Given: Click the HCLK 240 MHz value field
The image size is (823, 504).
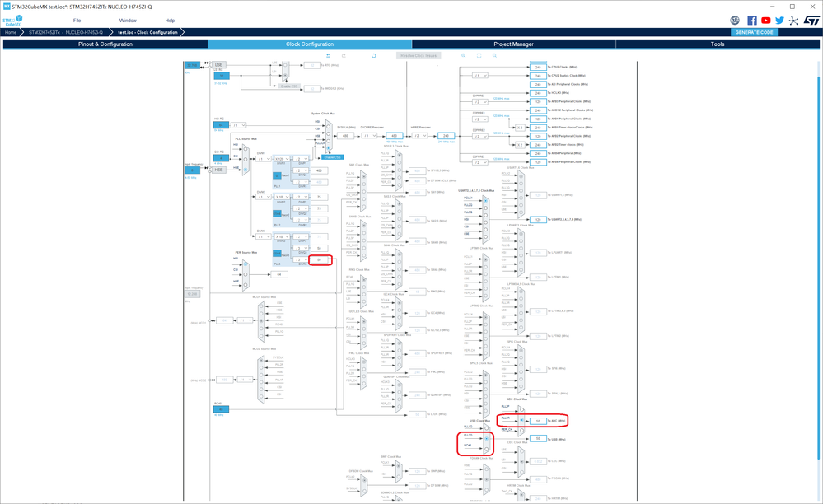Looking at the screenshot, I should 446,136.
